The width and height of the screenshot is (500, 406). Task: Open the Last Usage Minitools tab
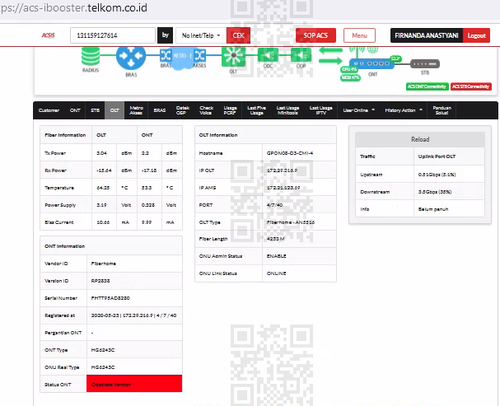pos(288,110)
